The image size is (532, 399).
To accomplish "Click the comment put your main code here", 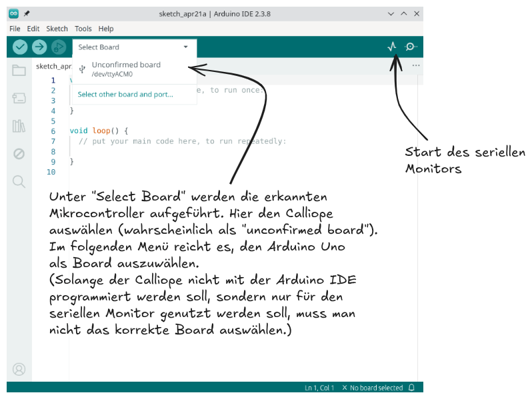I will pyautogui.click(x=182, y=141).
